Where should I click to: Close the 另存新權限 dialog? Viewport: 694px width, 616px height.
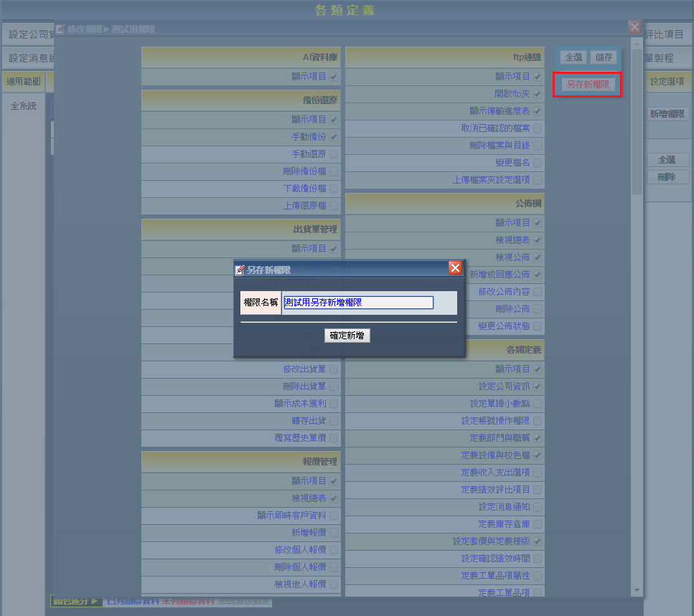(455, 268)
